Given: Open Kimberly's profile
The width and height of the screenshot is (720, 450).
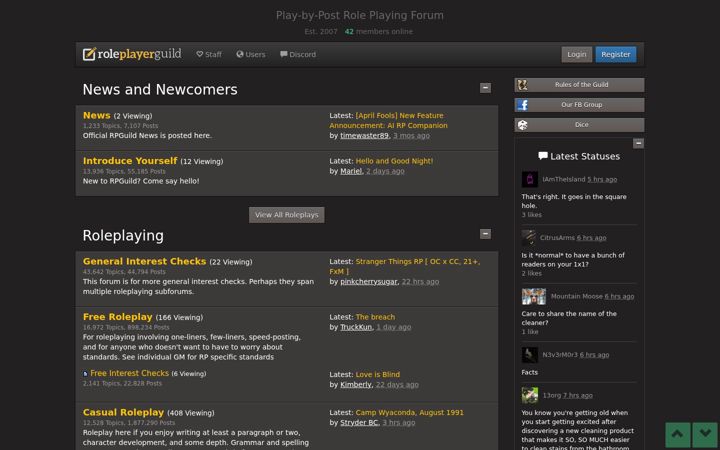Looking at the screenshot, I should (x=355, y=385).
